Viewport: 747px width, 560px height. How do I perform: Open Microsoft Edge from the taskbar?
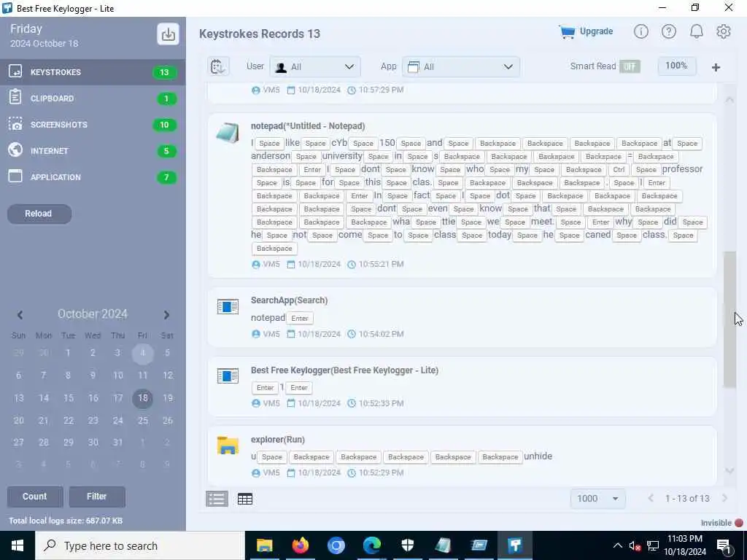[371, 545]
